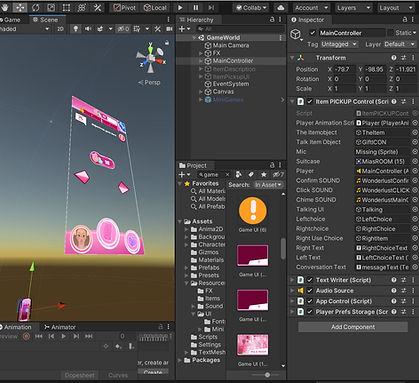419x383 pixels.
Task: Select the Transform tool in toolbar
Action: [82, 7]
